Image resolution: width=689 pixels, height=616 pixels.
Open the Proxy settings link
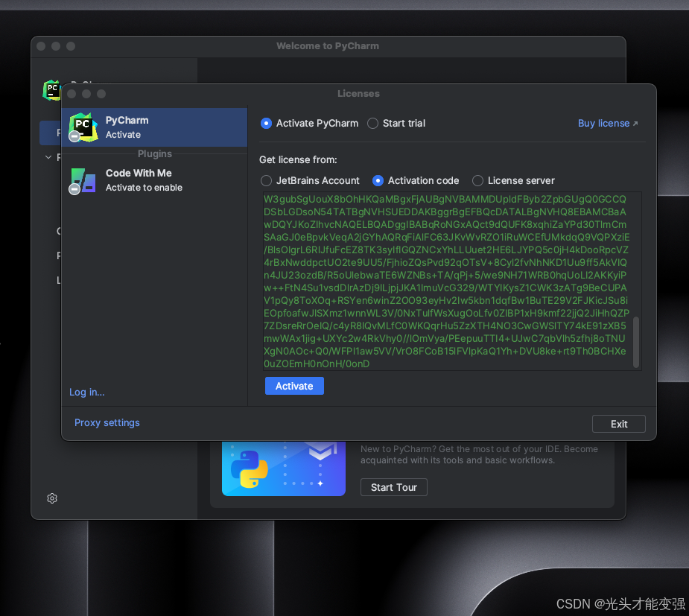coord(107,422)
